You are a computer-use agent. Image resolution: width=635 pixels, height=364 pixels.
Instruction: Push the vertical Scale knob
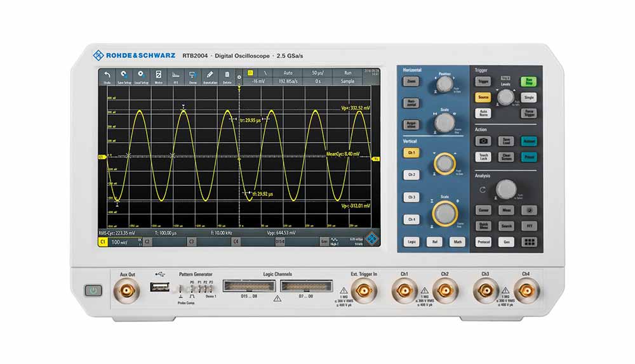(x=445, y=213)
